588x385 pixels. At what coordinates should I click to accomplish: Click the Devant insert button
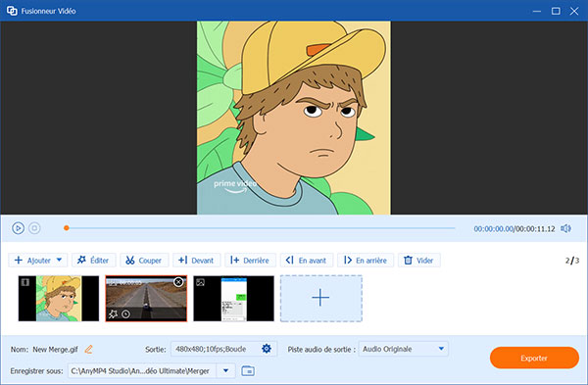(x=197, y=261)
